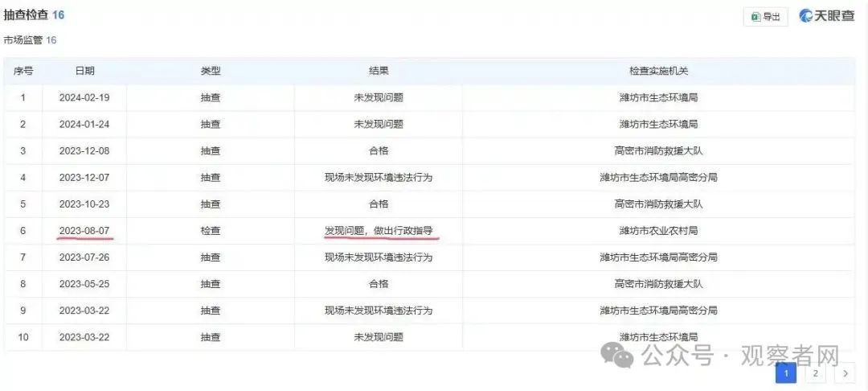Click 合格 result in 2023-10-23 row
Viewport: 868px width, 391px height.
(379, 204)
